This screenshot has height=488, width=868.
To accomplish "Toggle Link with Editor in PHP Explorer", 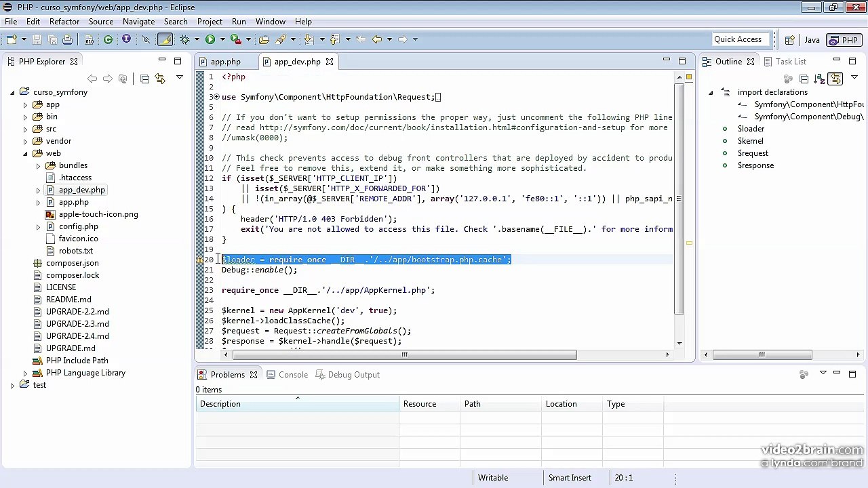I will (161, 79).
